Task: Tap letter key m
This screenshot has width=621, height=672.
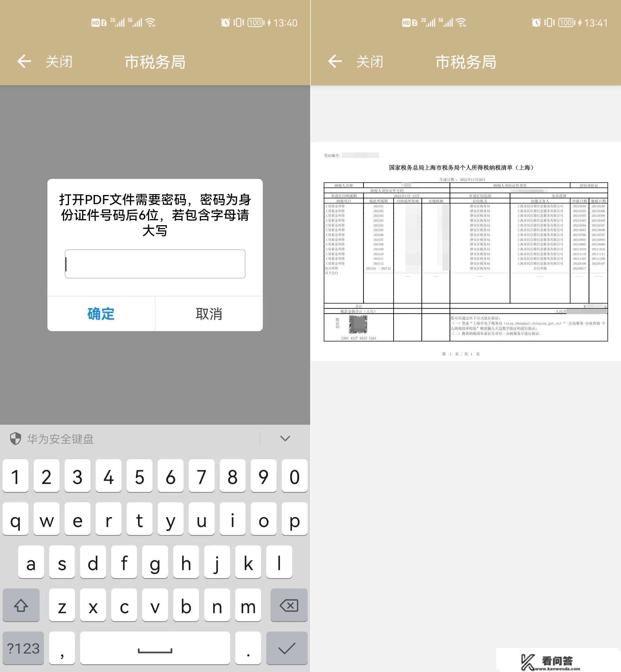Action: click(x=248, y=605)
